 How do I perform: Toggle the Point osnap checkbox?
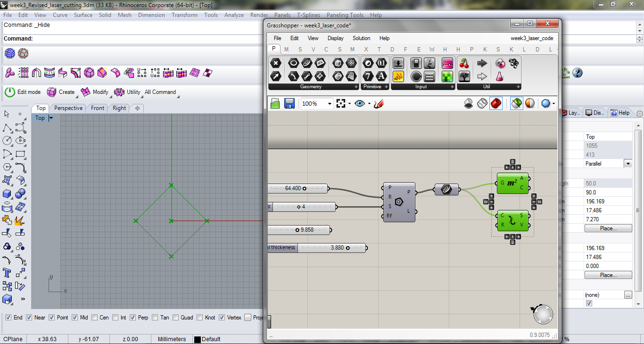(52, 318)
